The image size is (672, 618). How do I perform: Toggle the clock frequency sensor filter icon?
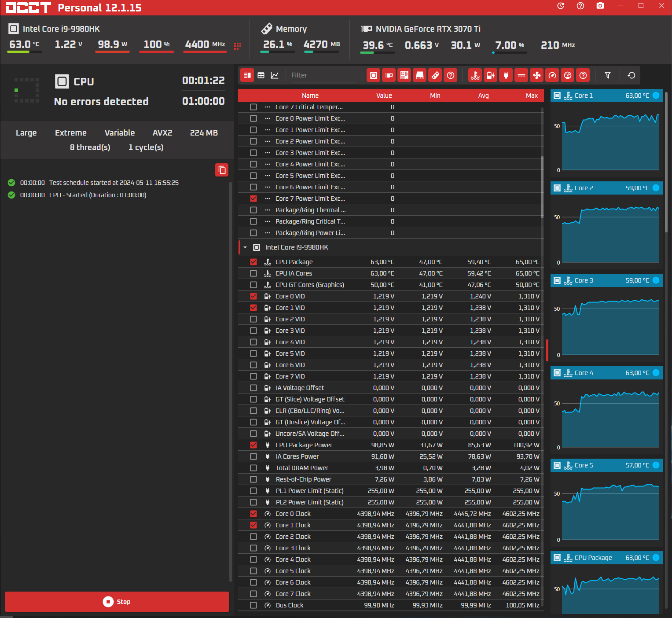[x=552, y=75]
